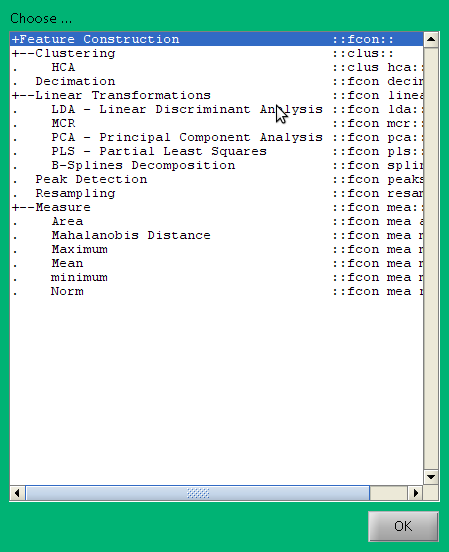Select the Clustering entry
Screen dimensions: 449x552
pyautogui.click(x=217, y=53)
